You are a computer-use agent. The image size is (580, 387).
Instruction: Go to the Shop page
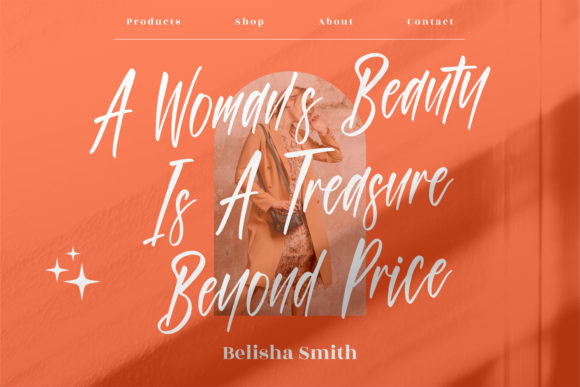pos(250,22)
